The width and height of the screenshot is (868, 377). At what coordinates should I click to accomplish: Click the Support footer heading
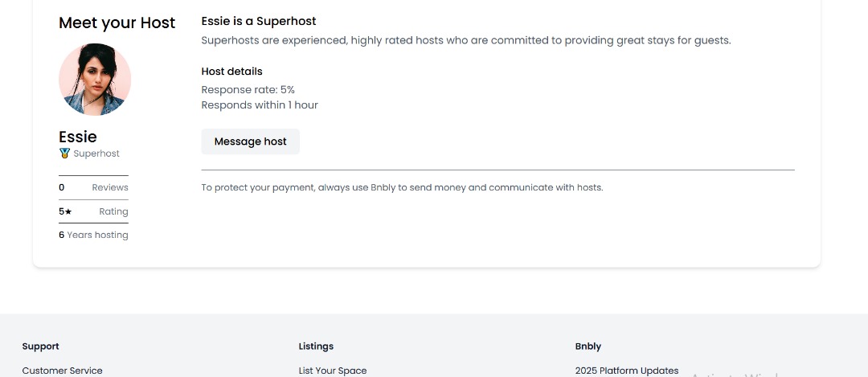40,346
